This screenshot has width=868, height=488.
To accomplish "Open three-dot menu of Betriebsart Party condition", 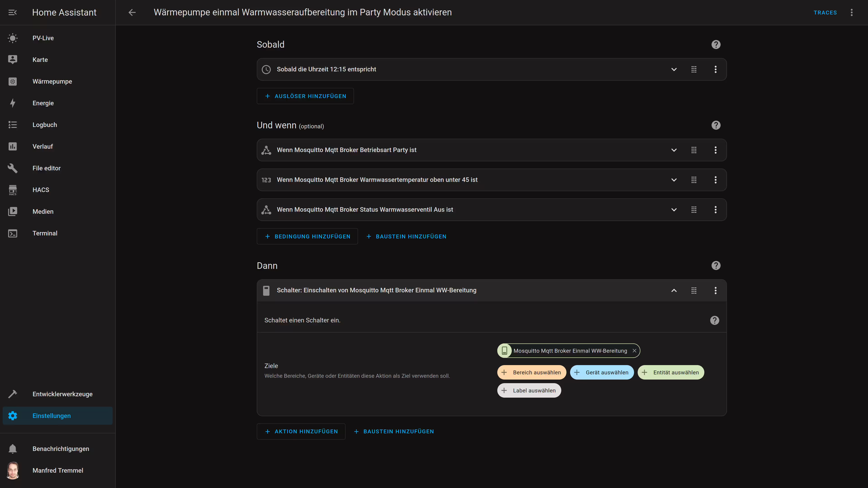I will pos(715,150).
